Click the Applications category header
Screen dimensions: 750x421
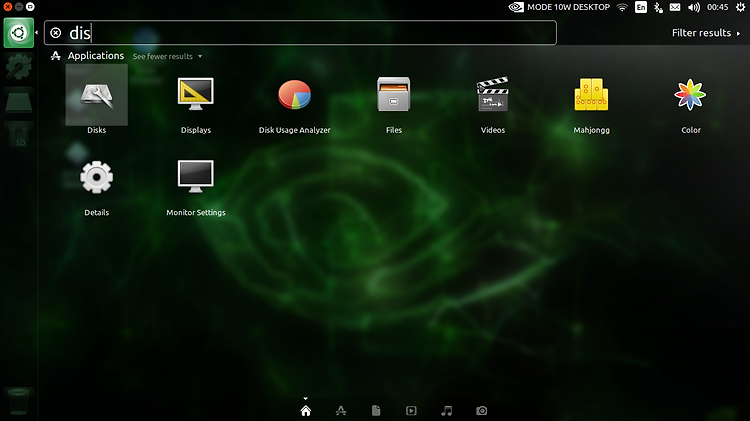click(x=96, y=56)
